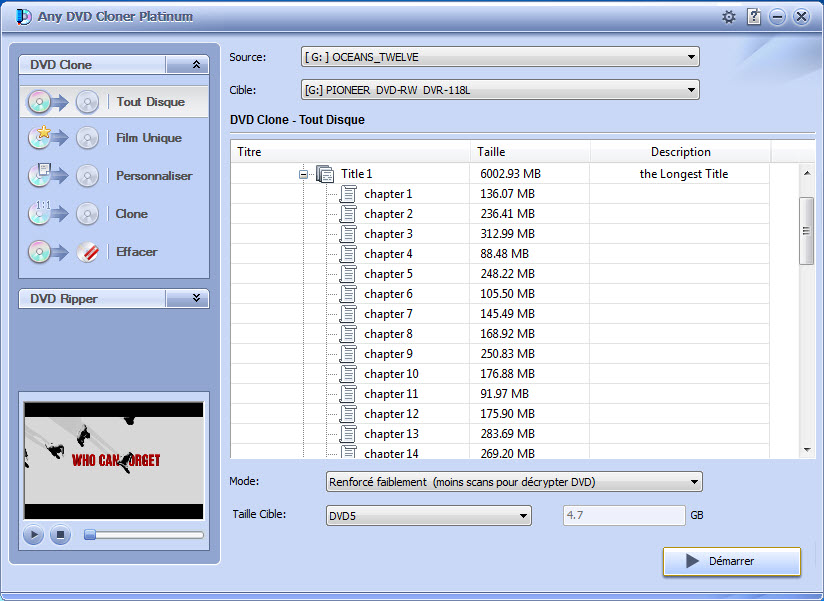Click the Description column header
The image size is (824, 601).
click(x=681, y=152)
